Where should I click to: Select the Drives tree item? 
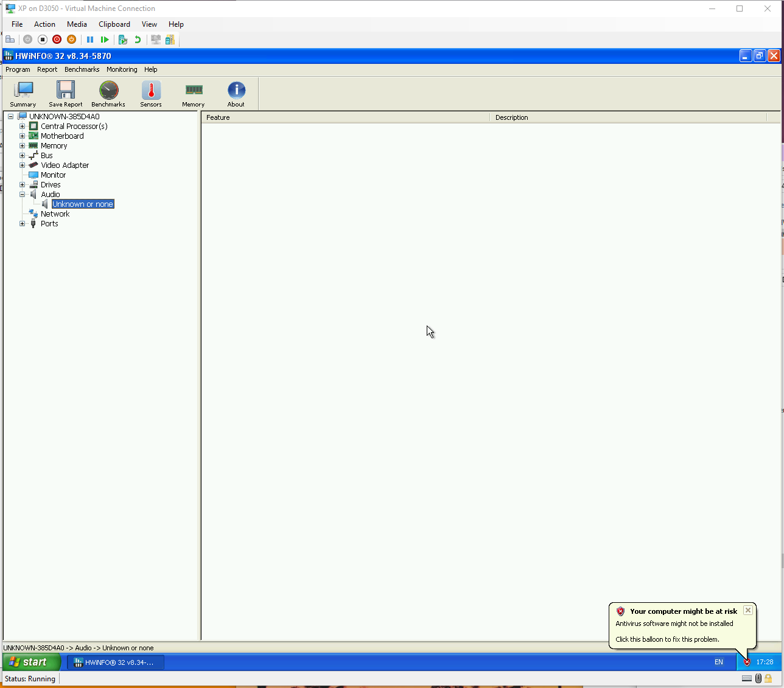(x=51, y=185)
